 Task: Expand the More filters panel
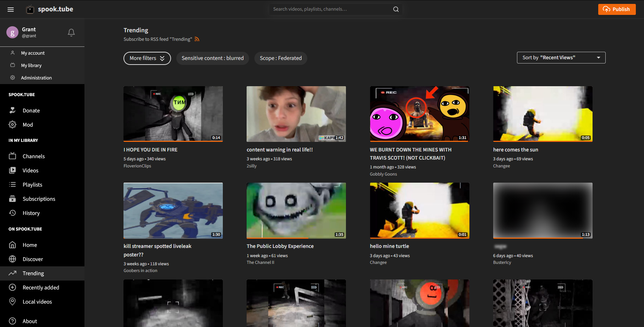click(x=147, y=58)
